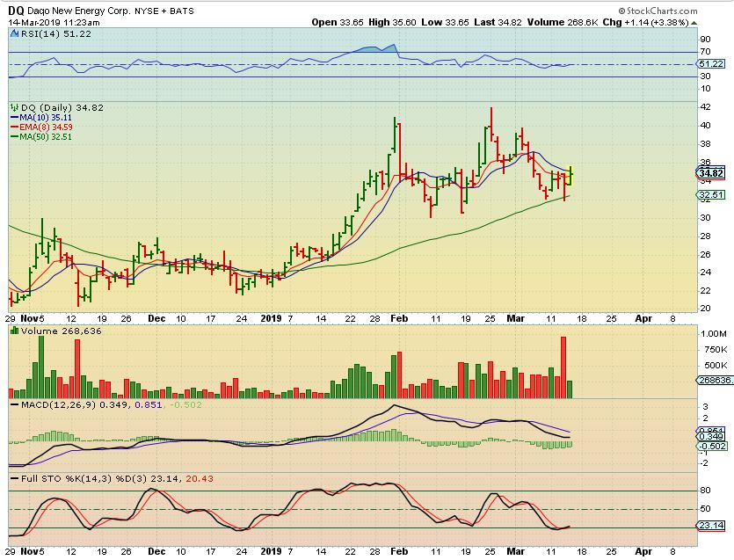Click the MA(50) 32.51 legend entry

[46, 137]
